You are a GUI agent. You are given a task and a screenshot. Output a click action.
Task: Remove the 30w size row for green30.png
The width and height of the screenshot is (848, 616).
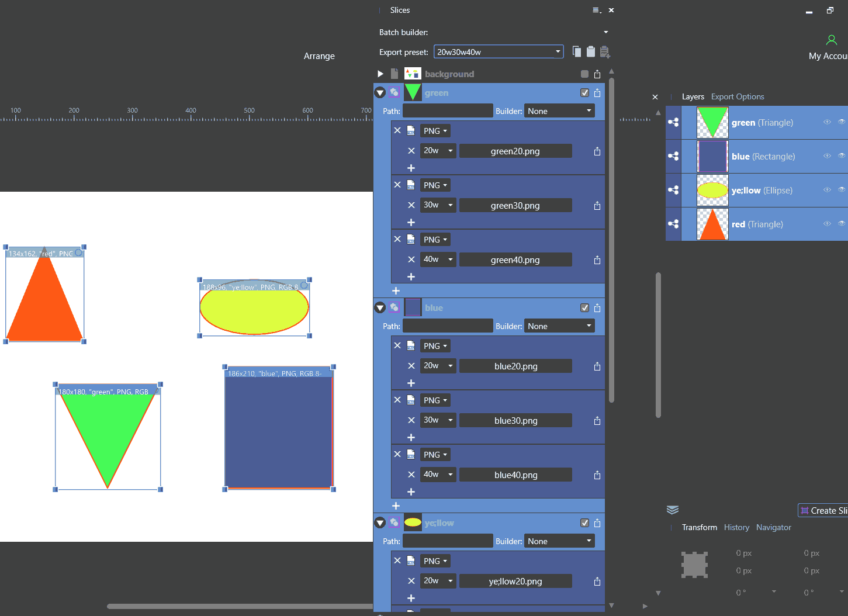(x=411, y=205)
